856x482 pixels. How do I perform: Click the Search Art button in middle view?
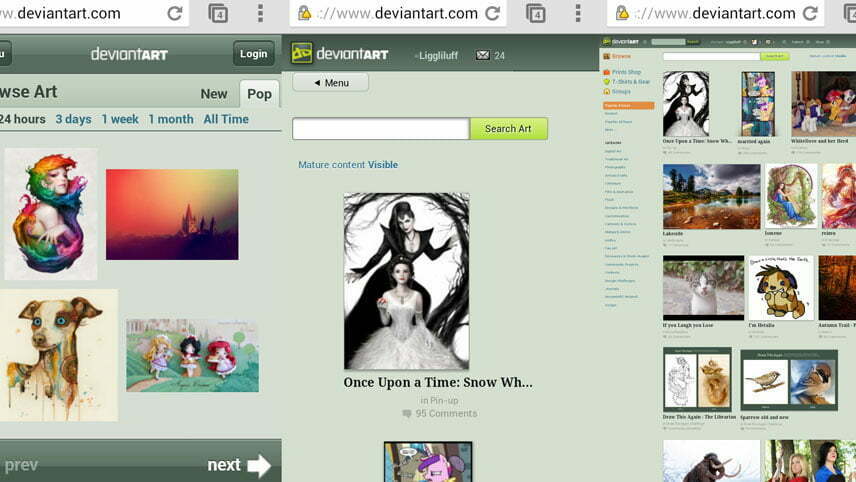508,129
